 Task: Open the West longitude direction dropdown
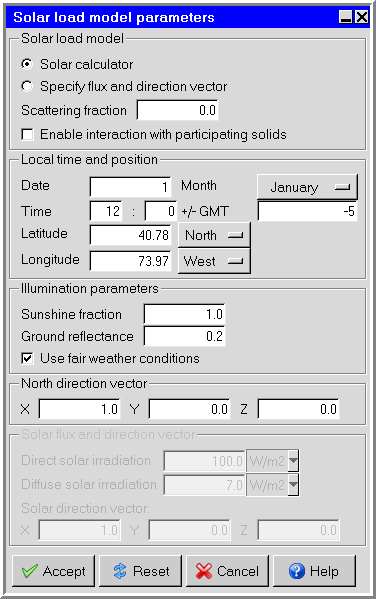tap(214, 261)
